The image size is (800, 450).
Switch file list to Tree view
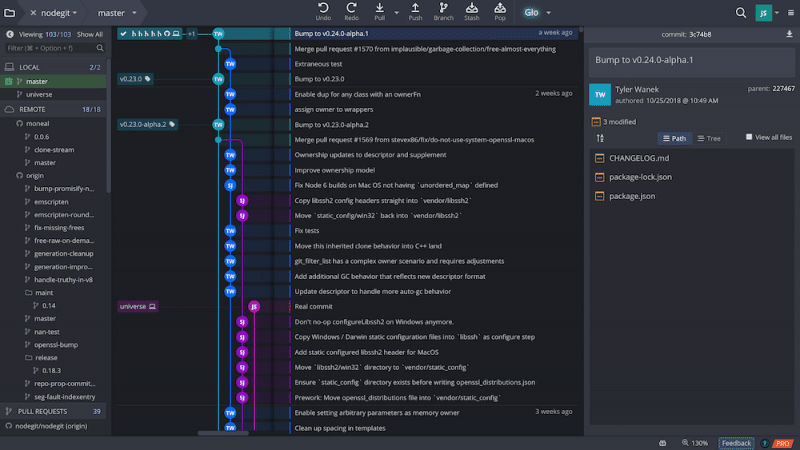coord(709,138)
